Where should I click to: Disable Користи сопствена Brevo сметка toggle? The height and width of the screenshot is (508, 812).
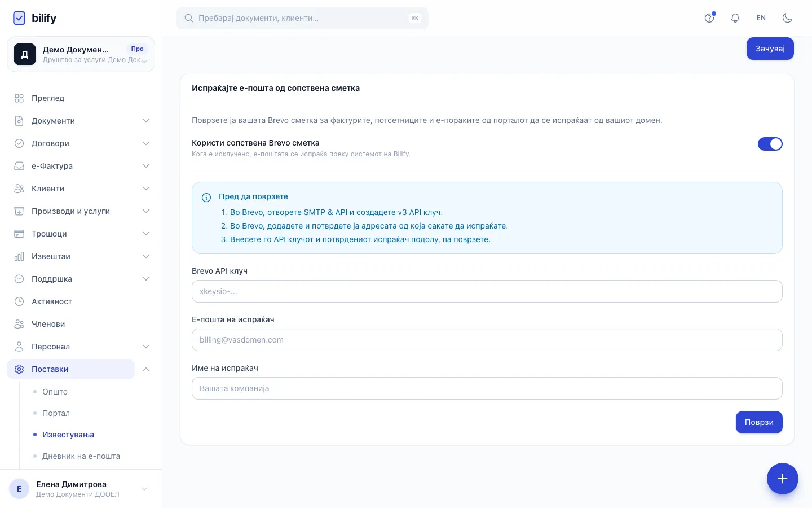coord(770,144)
